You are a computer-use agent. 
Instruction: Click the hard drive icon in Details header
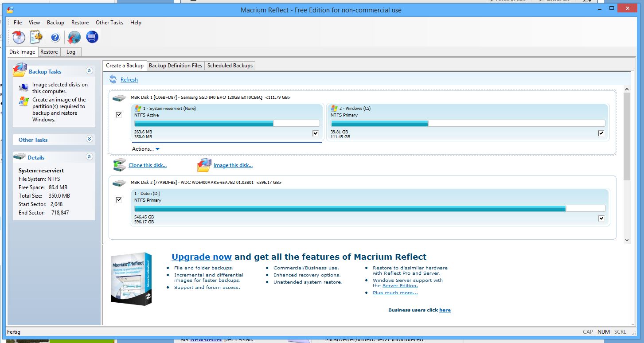(20, 156)
